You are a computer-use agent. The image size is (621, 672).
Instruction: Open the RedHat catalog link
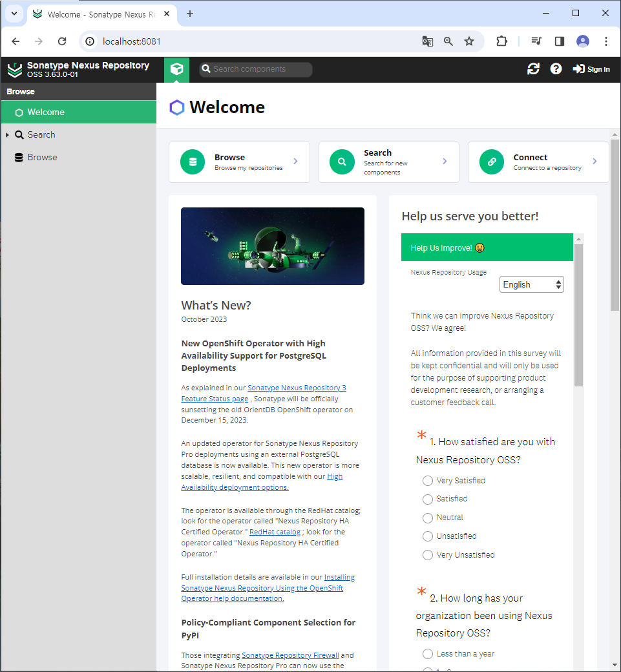pyautogui.click(x=275, y=532)
